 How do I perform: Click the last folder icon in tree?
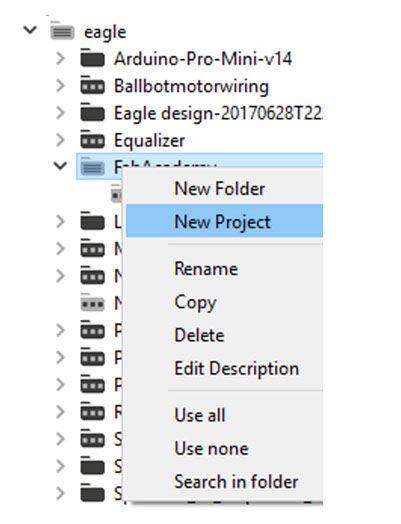coord(93,493)
